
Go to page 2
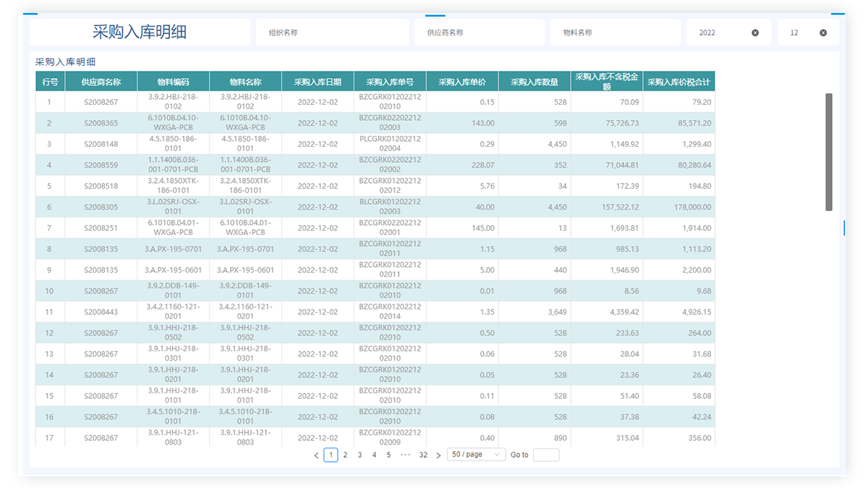pyautogui.click(x=345, y=455)
